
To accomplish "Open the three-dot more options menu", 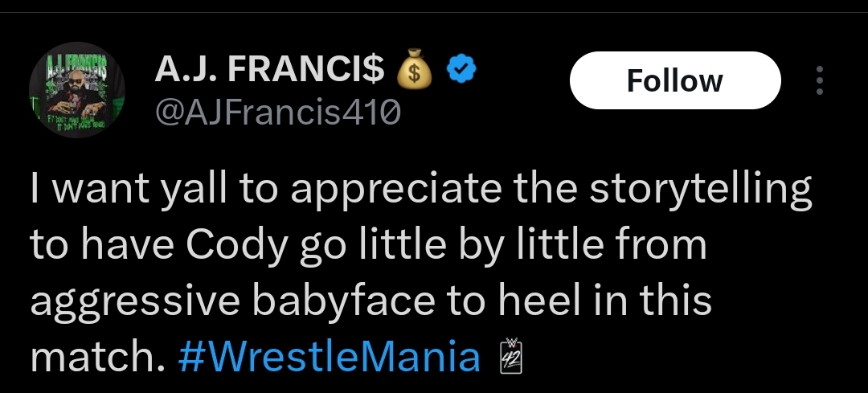I will (820, 80).
